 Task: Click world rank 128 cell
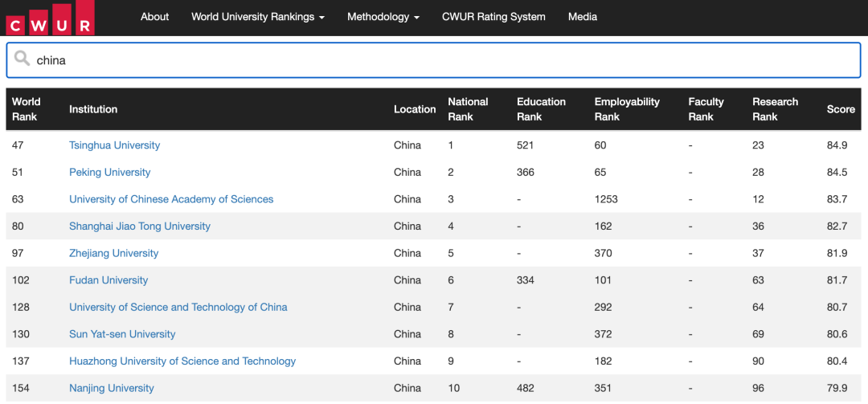click(x=20, y=307)
